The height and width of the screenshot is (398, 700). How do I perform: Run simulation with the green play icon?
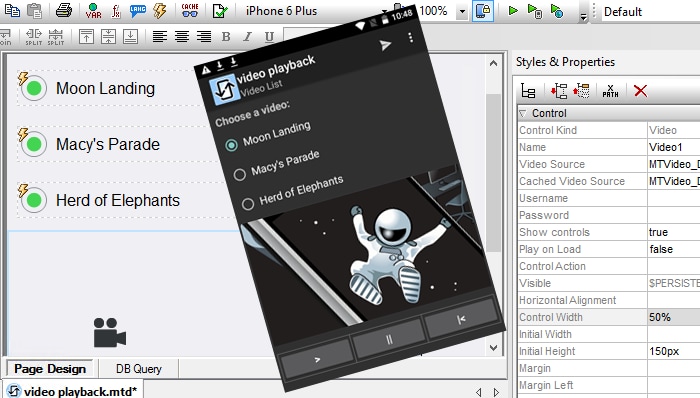[x=513, y=10]
